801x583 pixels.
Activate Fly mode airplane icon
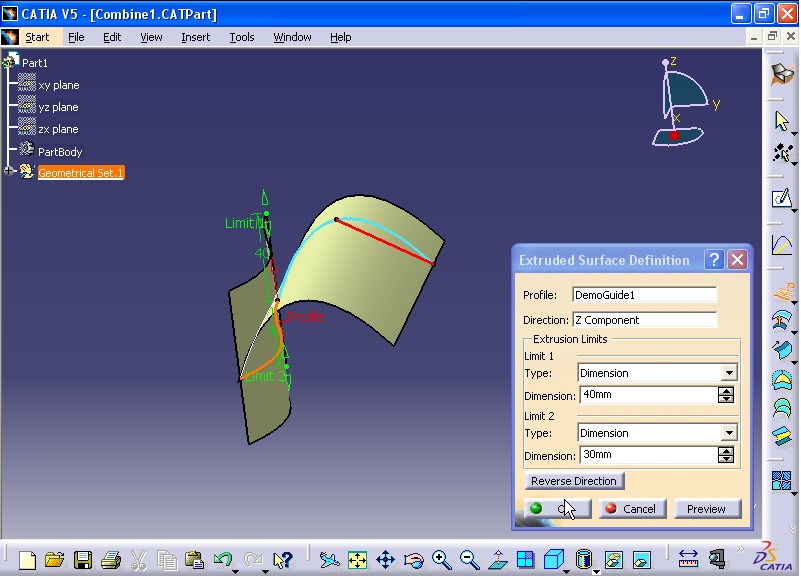pos(329,560)
